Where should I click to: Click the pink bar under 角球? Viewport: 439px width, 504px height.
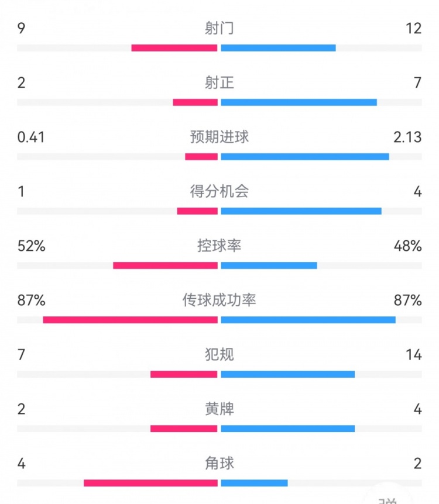click(150, 483)
